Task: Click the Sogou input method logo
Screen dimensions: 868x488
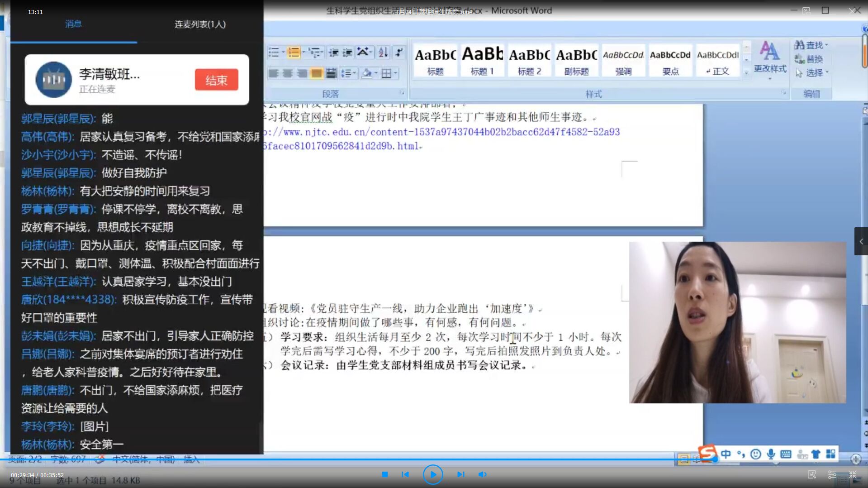Action: (707, 453)
